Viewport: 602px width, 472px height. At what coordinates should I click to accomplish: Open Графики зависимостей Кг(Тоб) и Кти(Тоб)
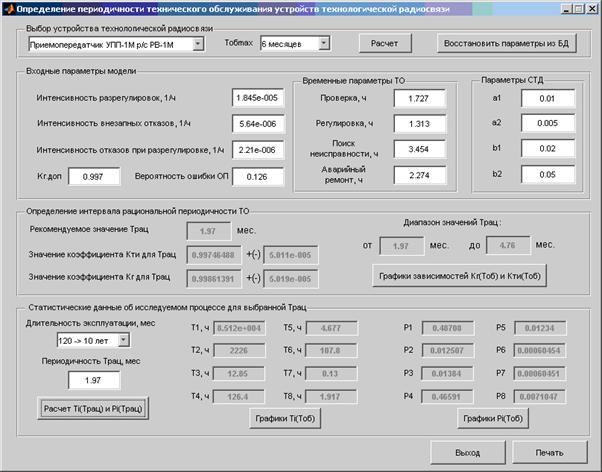pos(459,275)
